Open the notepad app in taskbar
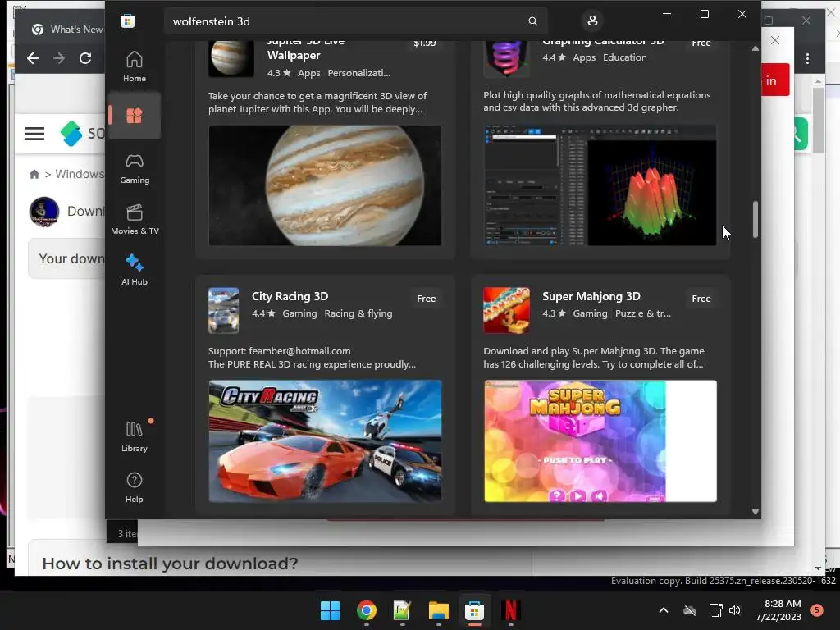 (402, 610)
